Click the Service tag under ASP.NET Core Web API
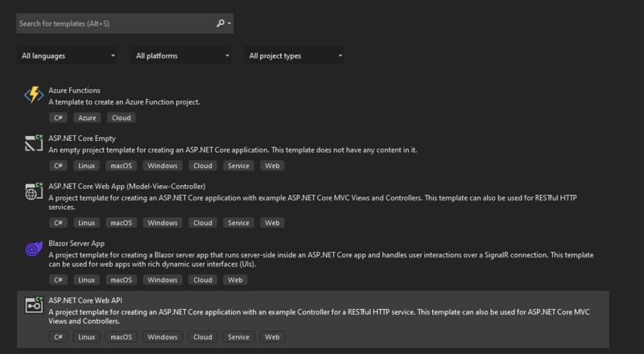The image size is (644, 354). click(x=238, y=337)
